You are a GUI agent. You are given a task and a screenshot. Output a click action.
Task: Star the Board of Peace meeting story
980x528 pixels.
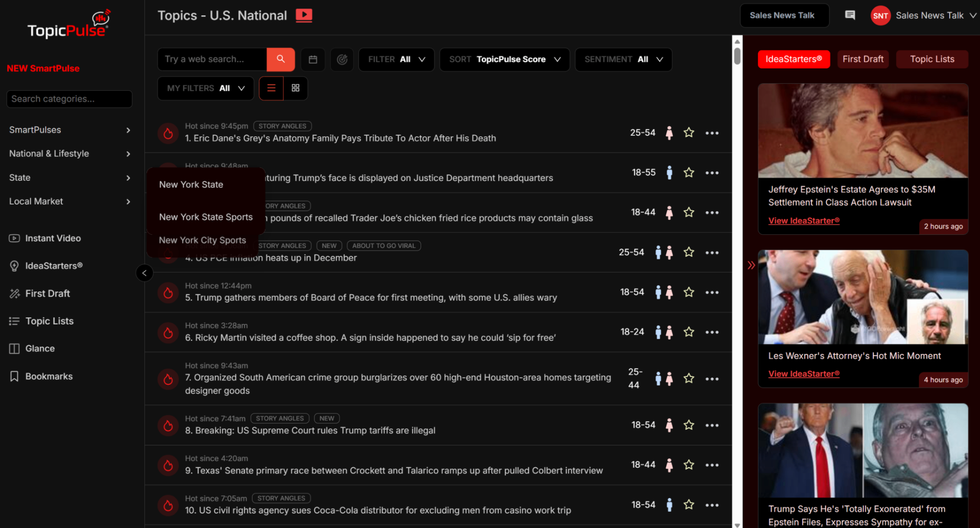(x=689, y=292)
